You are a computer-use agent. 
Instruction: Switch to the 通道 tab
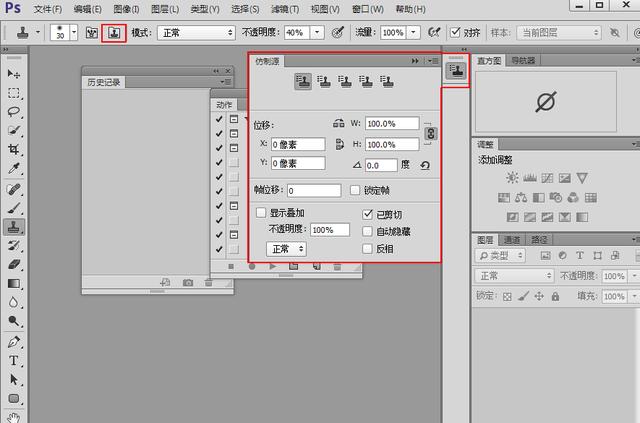[512, 240]
